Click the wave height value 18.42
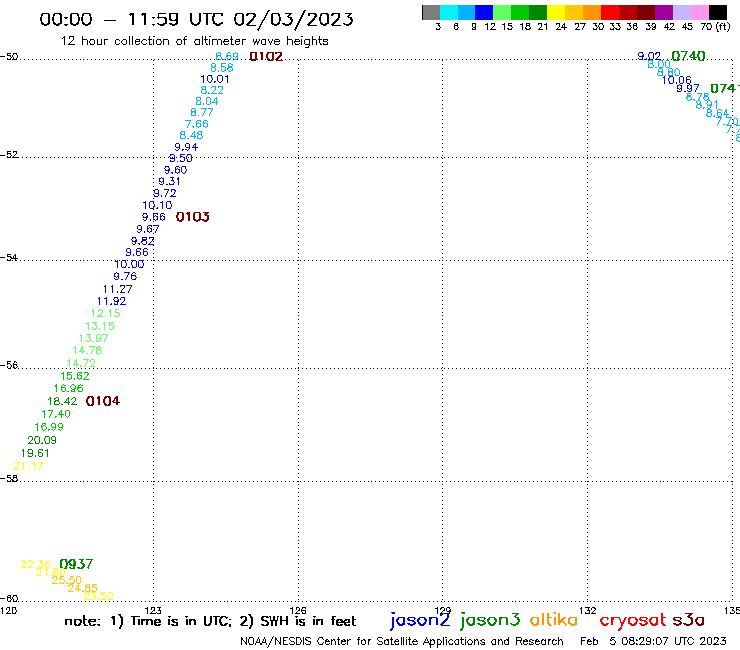740x650 pixels. (x=62, y=401)
